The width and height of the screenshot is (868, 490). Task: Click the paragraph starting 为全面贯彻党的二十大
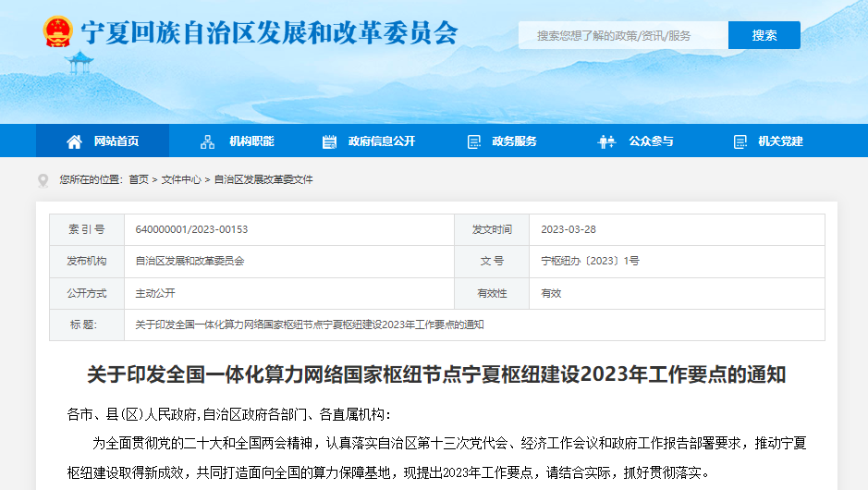pos(436,458)
